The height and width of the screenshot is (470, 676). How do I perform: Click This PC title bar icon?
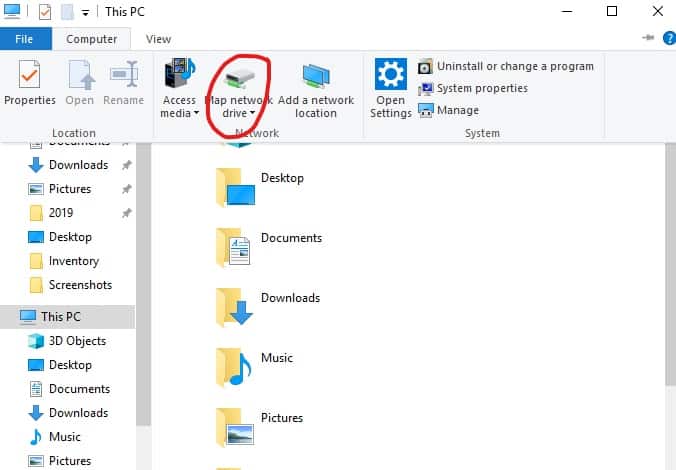coord(12,11)
